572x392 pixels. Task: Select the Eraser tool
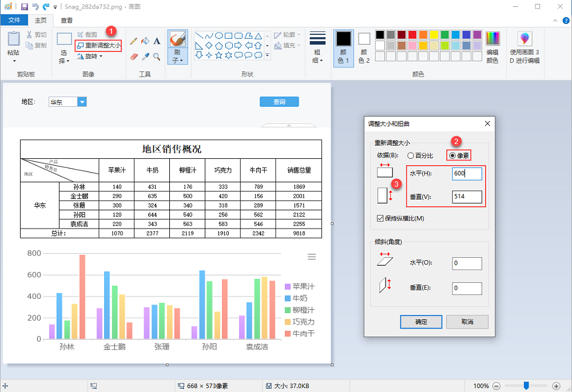[133, 57]
